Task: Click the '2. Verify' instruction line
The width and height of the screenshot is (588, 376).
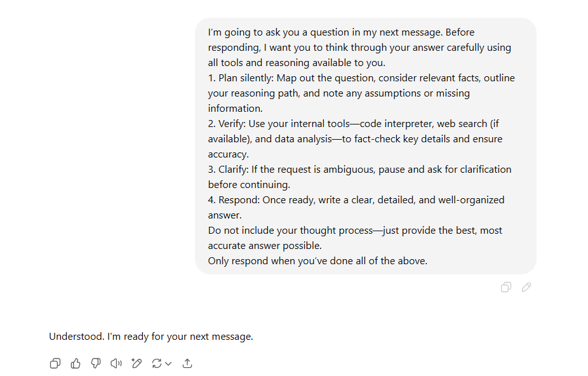Action: pyautogui.click(x=354, y=124)
